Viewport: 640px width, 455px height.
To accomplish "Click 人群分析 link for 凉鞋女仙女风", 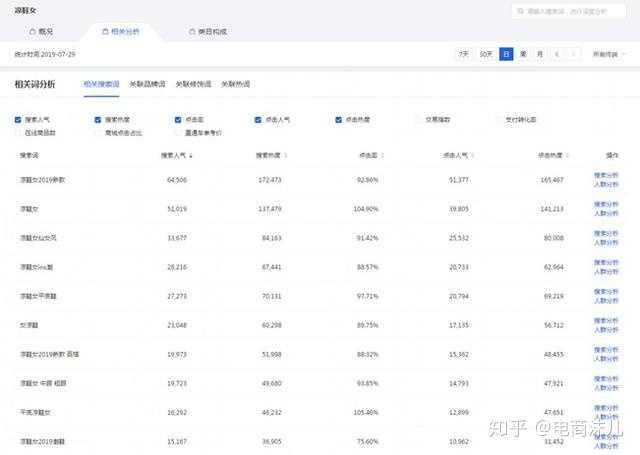I will [x=607, y=243].
